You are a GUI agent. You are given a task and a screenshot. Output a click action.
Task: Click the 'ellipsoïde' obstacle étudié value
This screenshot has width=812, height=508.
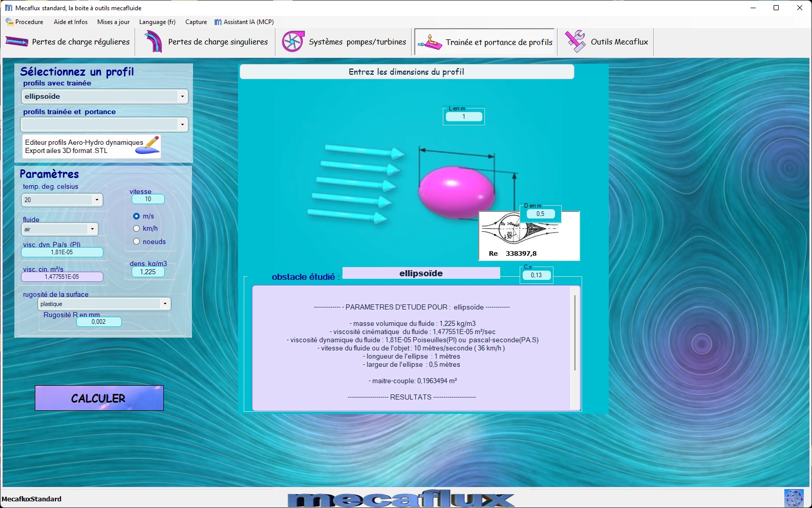click(421, 273)
